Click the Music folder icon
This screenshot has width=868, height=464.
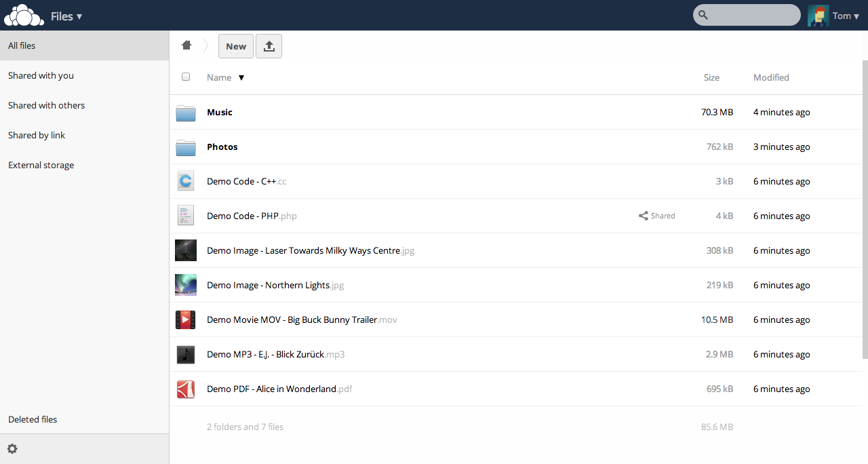click(186, 113)
